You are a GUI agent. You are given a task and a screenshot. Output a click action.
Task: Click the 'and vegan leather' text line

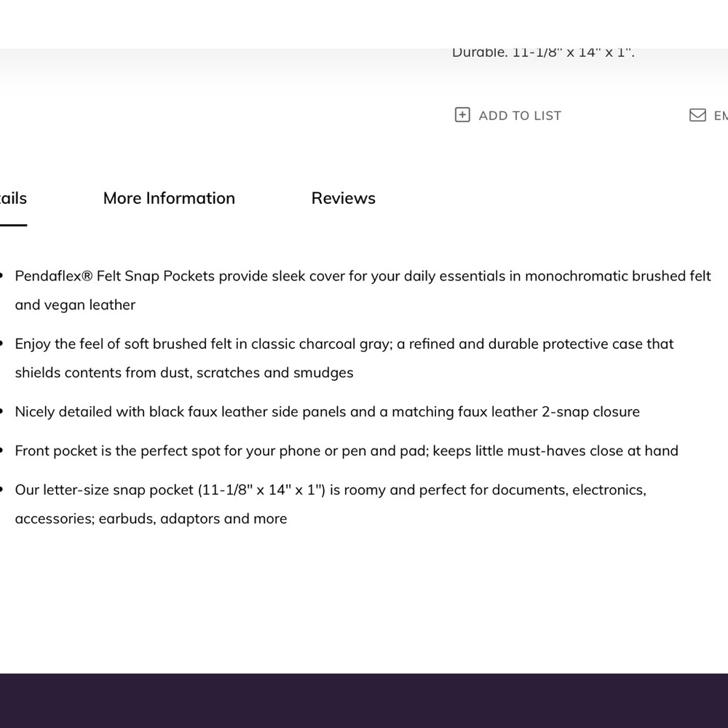(75, 305)
